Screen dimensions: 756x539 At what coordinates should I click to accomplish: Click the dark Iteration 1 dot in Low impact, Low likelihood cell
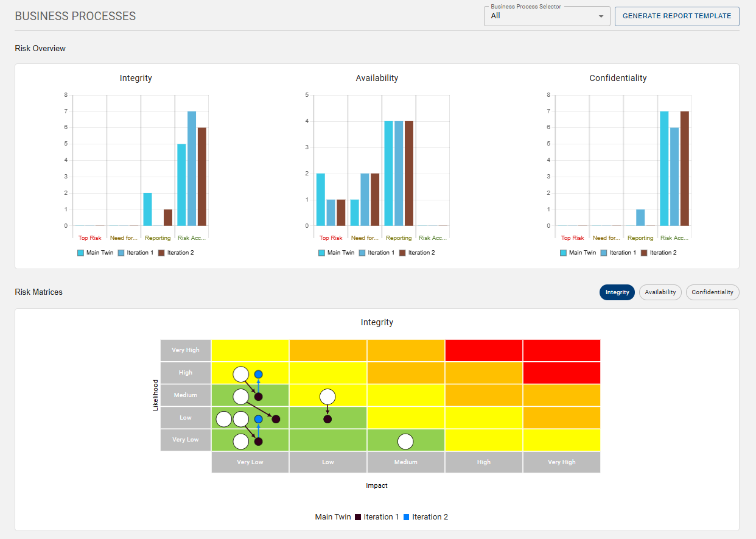click(x=327, y=419)
